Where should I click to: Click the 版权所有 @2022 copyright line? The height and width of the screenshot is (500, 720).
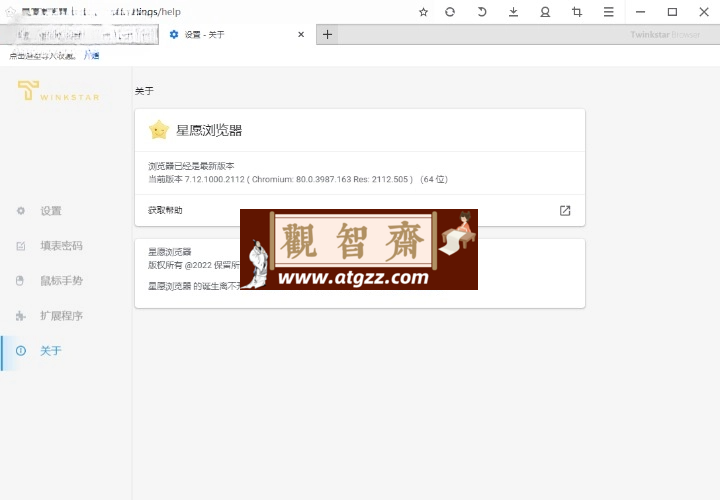click(194, 265)
